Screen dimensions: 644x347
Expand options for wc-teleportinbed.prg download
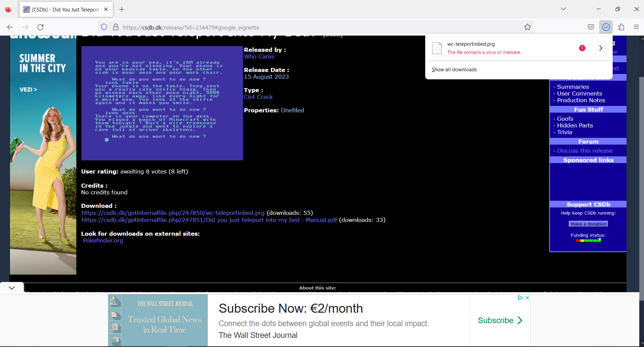(601, 48)
